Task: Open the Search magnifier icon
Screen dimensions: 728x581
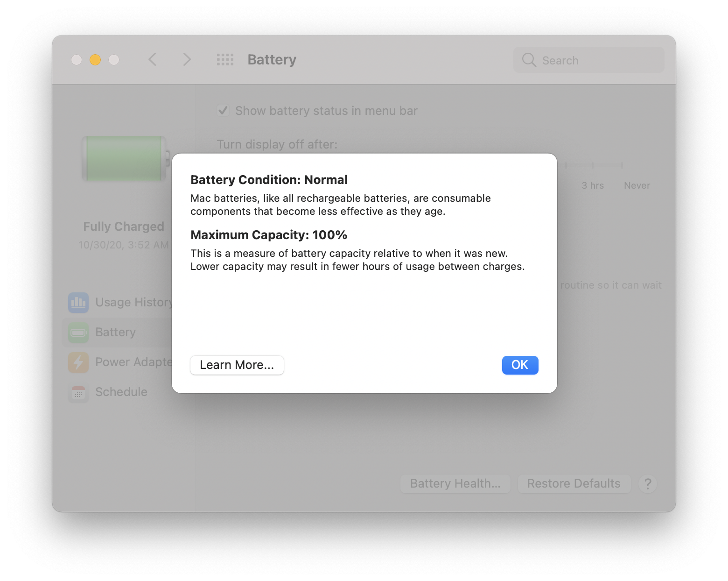Action: coord(529,60)
